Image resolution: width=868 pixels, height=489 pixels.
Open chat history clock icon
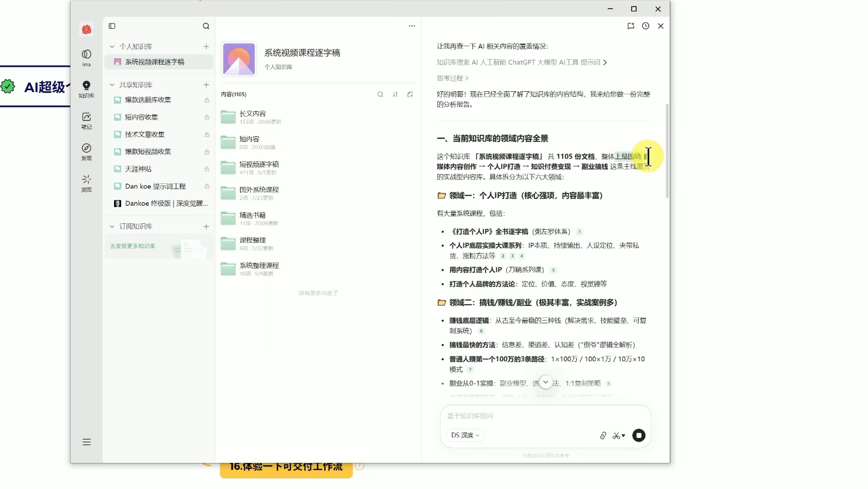[645, 26]
